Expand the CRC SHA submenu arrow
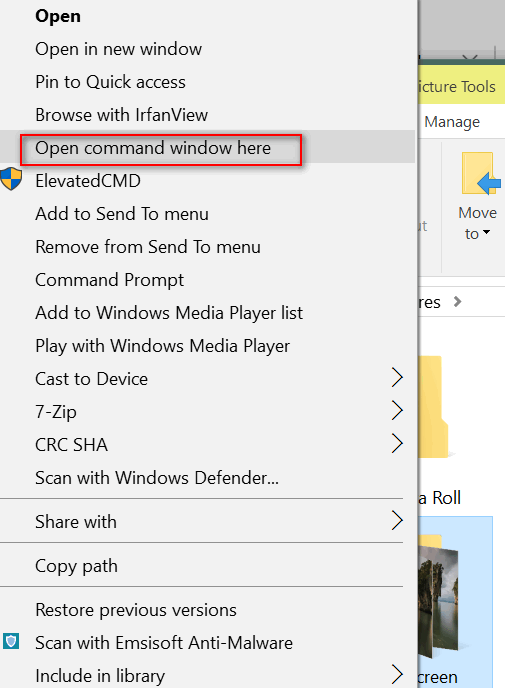The width and height of the screenshot is (505, 688). click(x=397, y=444)
